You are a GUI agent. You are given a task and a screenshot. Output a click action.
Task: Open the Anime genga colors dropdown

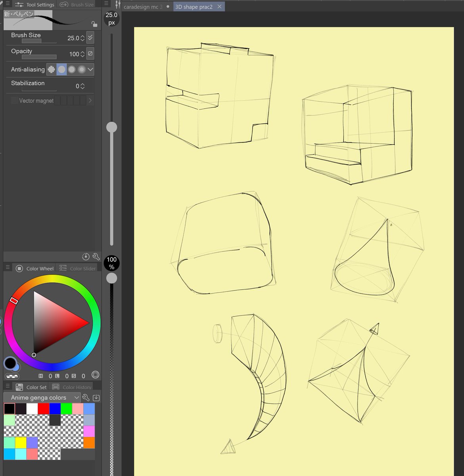(x=42, y=397)
